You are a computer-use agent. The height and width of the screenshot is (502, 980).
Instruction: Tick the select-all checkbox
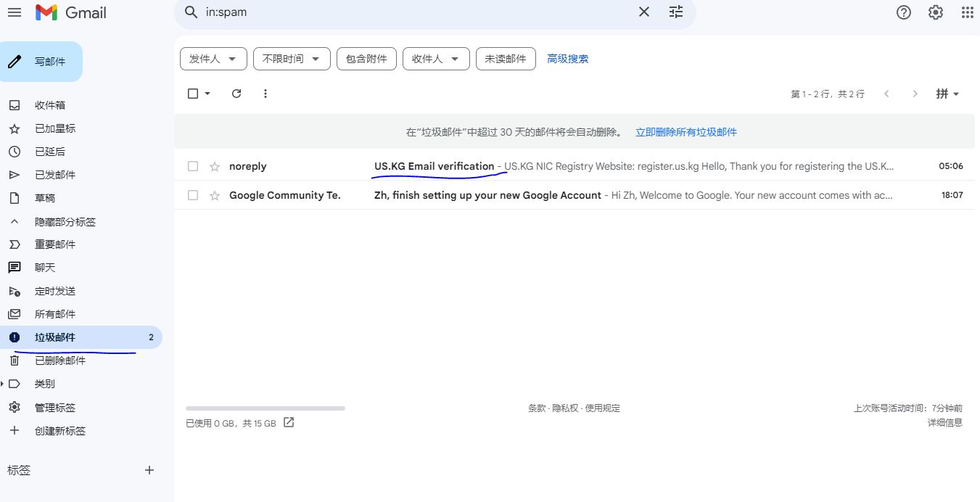[193, 94]
